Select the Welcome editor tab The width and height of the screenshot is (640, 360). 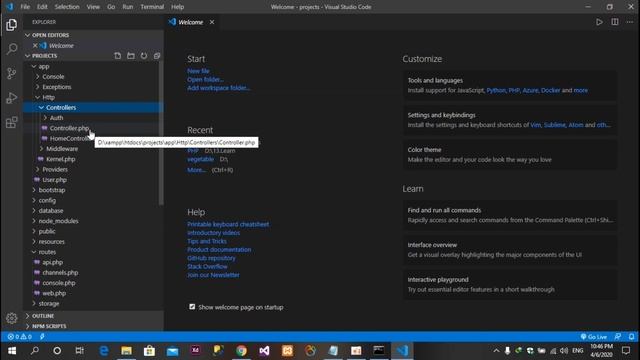pyautogui.click(x=191, y=22)
